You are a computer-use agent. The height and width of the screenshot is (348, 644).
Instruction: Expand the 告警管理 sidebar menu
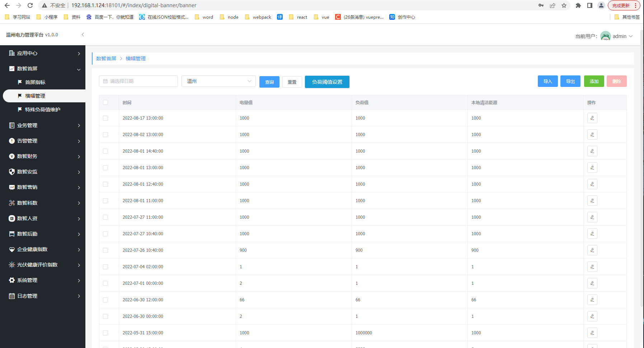pyautogui.click(x=43, y=141)
